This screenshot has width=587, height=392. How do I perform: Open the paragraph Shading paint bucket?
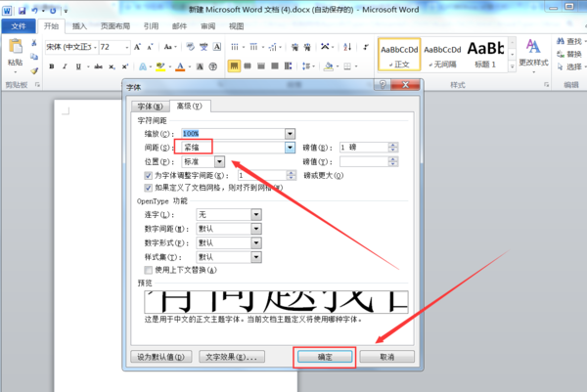pos(329,66)
